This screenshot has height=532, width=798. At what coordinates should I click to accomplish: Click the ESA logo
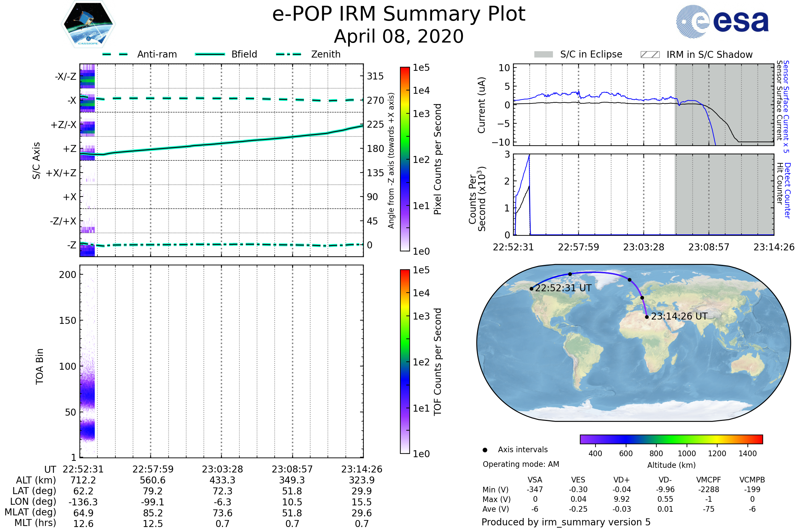[x=723, y=21]
